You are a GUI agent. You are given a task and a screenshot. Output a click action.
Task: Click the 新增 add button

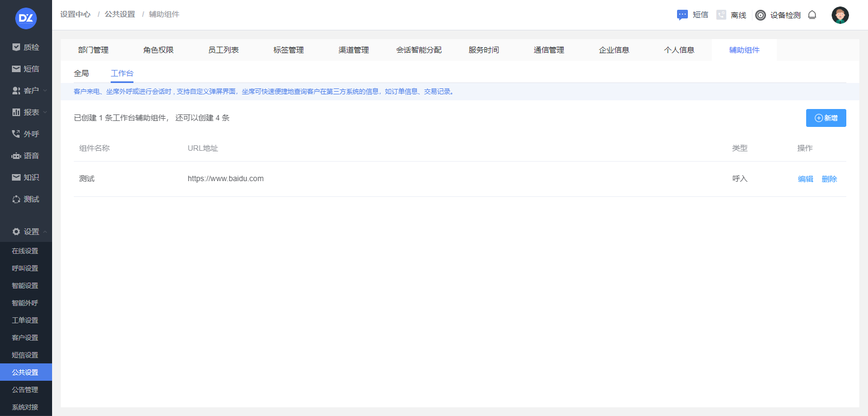(826, 118)
